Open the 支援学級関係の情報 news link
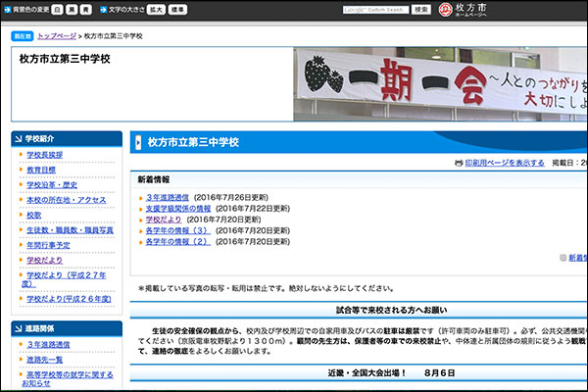The image size is (588, 392). point(178,209)
